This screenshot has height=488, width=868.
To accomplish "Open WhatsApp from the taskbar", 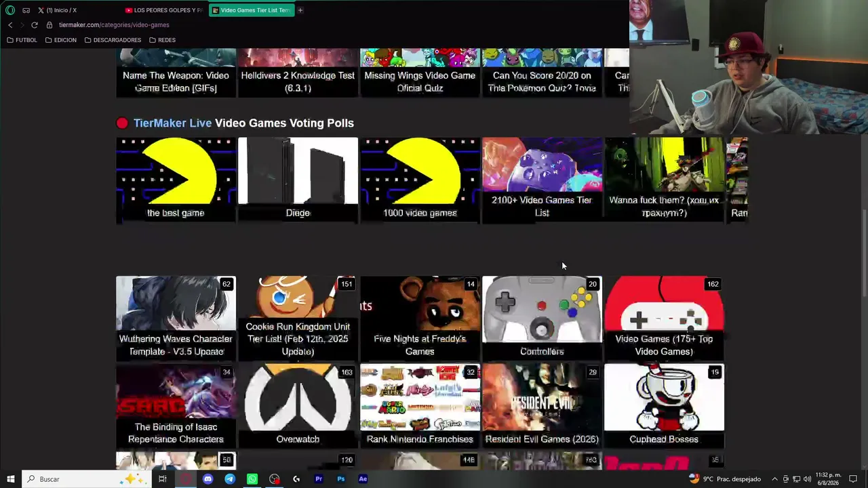I will pyautogui.click(x=252, y=479).
